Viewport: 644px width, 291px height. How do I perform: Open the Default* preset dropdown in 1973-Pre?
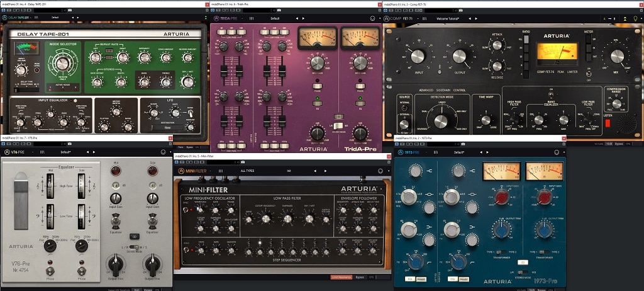click(459, 152)
